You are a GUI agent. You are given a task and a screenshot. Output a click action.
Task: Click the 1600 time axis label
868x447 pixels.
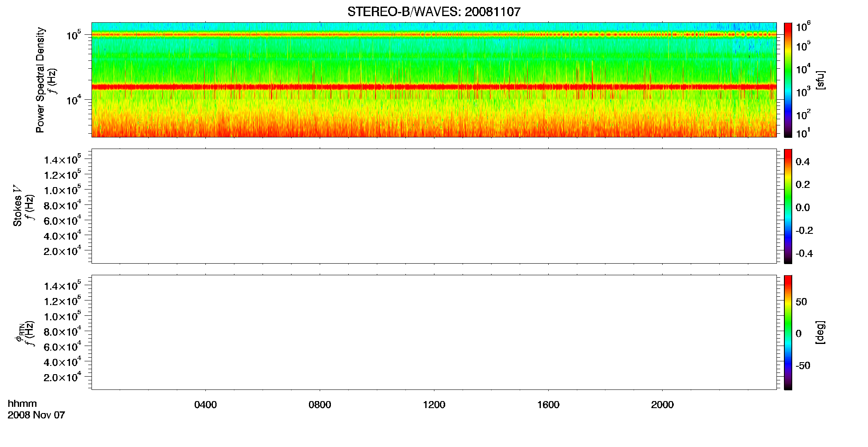548,405
